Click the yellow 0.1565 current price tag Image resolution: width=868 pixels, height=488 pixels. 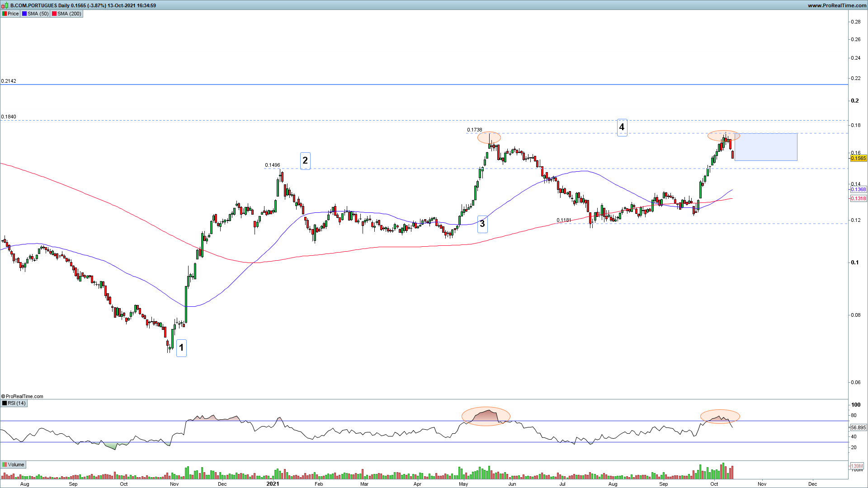pos(858,158)
